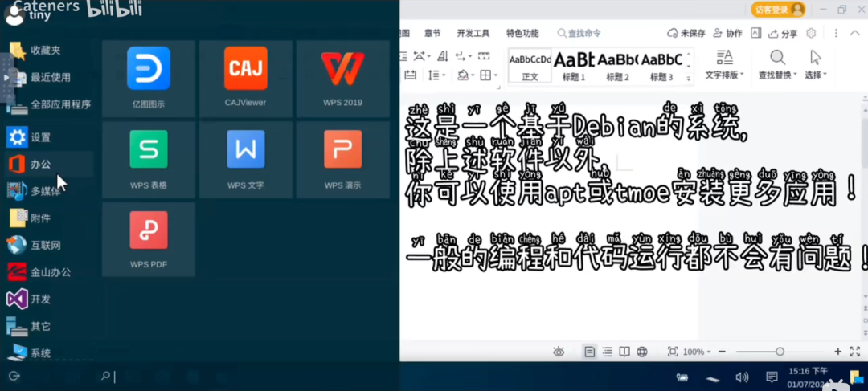Open the 100% zoom level dropdown
The image size is (868, 391).
tap(697, 352)
